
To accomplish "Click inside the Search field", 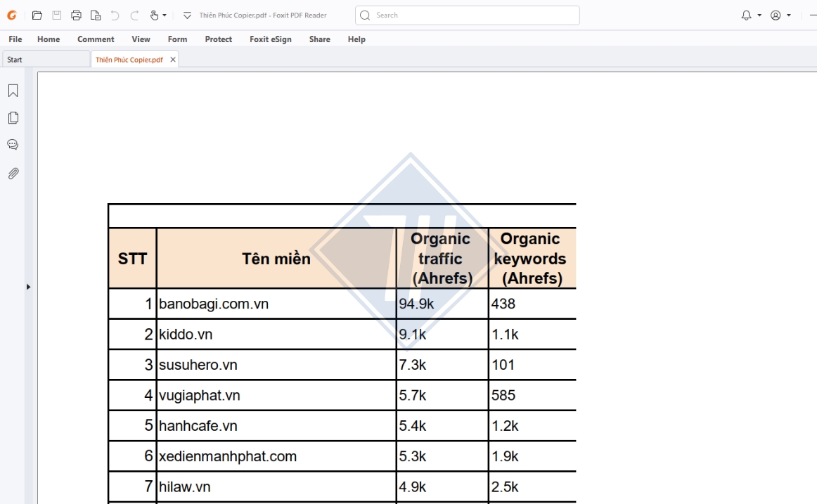I will coord(471,15).
